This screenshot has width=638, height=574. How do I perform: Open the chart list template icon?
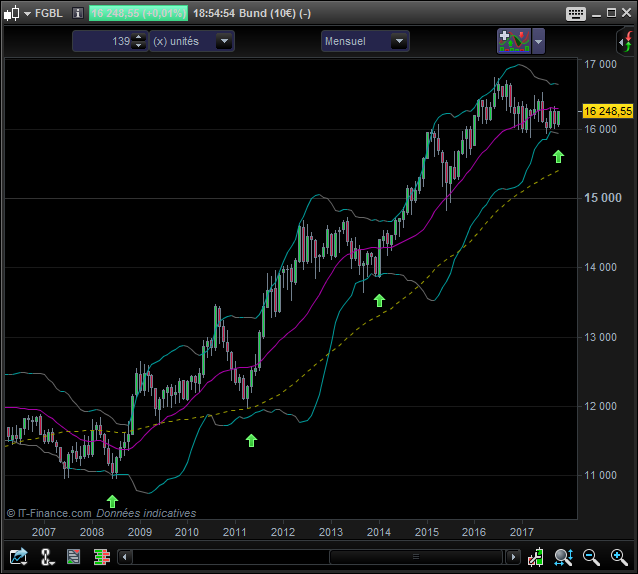click(73, 557)
